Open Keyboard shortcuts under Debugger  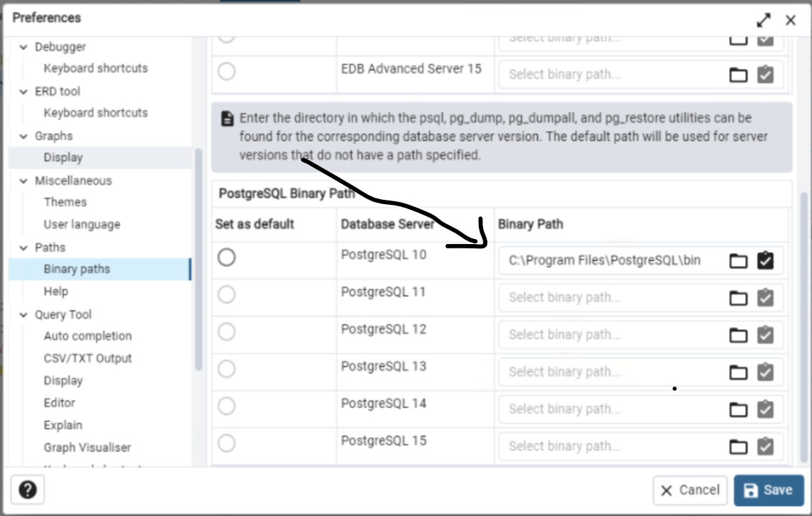tap(96, 69)
